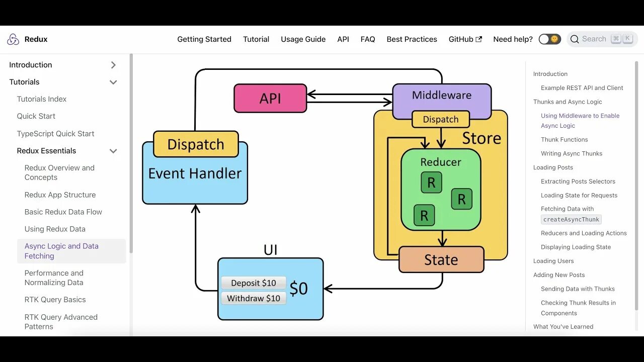Open TypeScript Quick Start page
Viewport: 644px width, 362px height.
[x=55, y=134]
